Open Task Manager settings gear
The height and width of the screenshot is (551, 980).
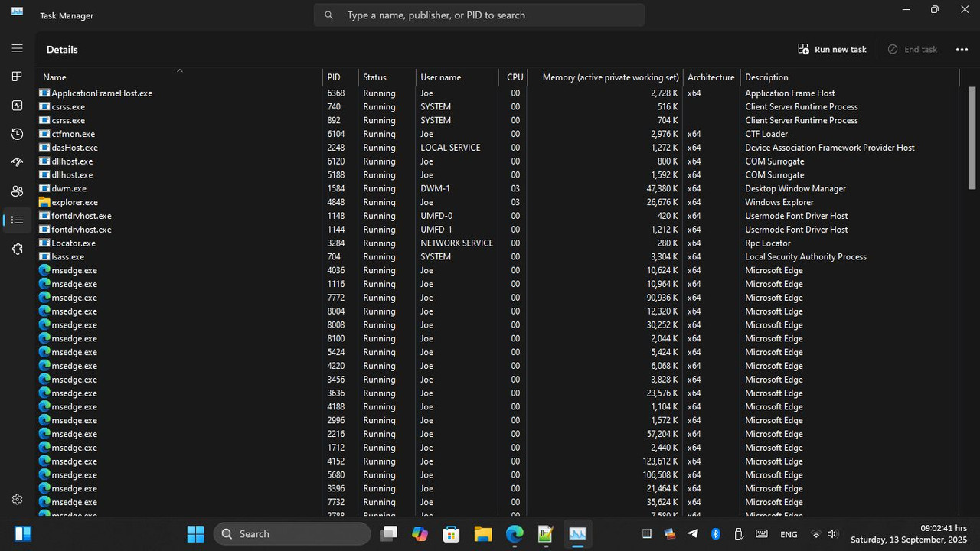pos(17,500)
